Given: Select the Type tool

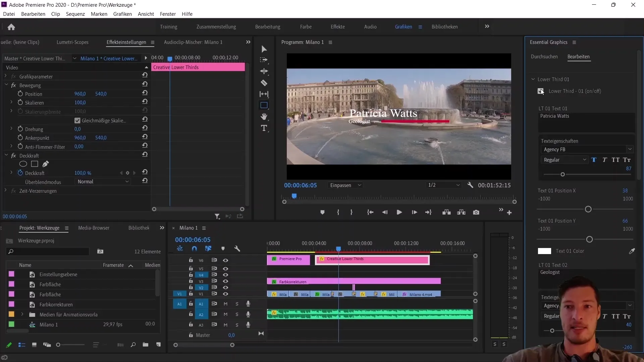Looking at the screenshot, I should pos(264,128).
